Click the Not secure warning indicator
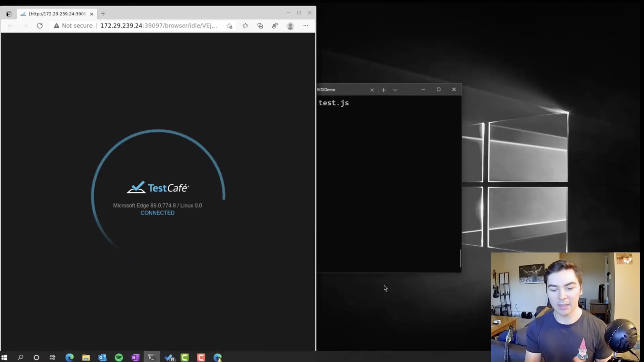Screen dimensions: 644x362 (x=73, y=25)
